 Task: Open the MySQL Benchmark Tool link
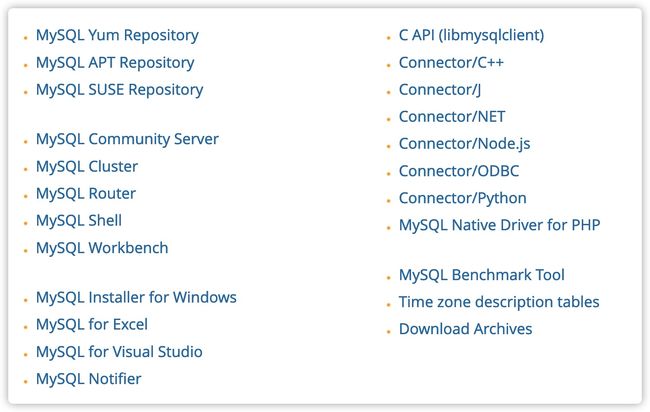482,275
